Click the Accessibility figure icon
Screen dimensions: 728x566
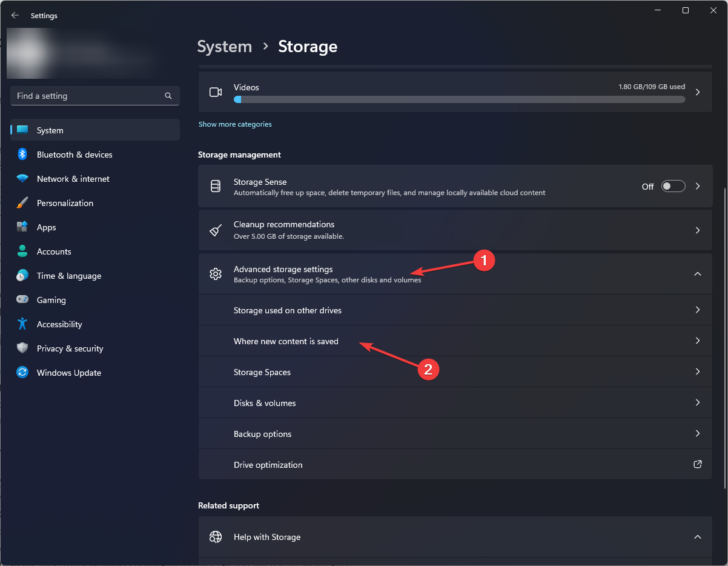click(x=22, y=324)
